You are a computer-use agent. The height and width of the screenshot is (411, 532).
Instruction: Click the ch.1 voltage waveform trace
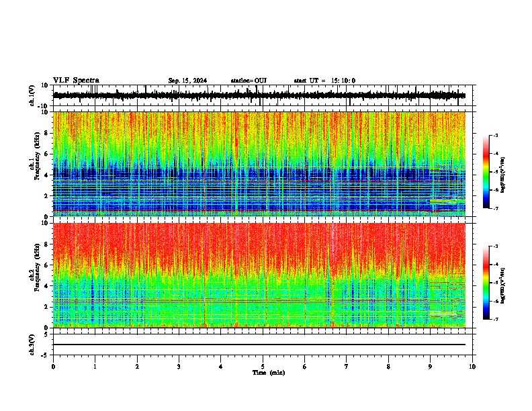(x=259, y=95)
